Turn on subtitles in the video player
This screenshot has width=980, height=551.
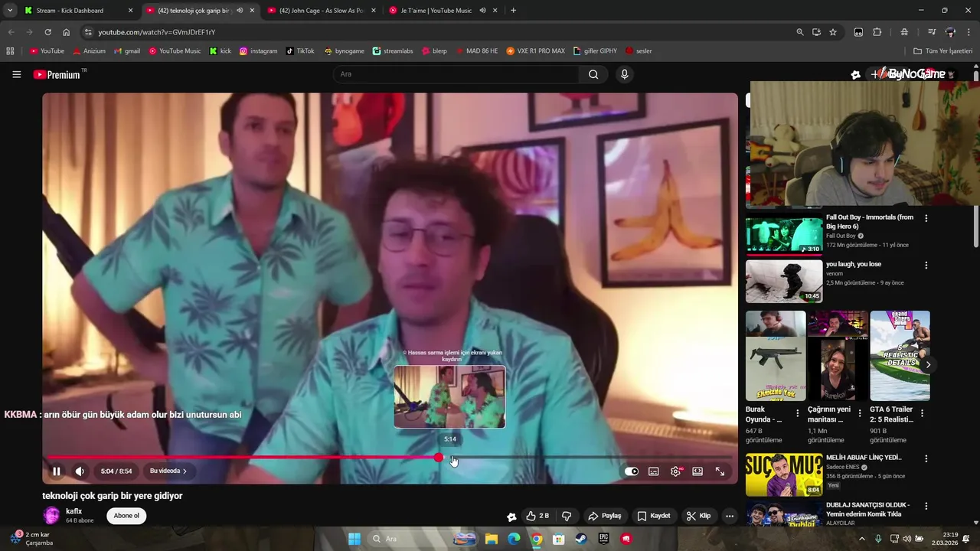click(x=654, y=471)
